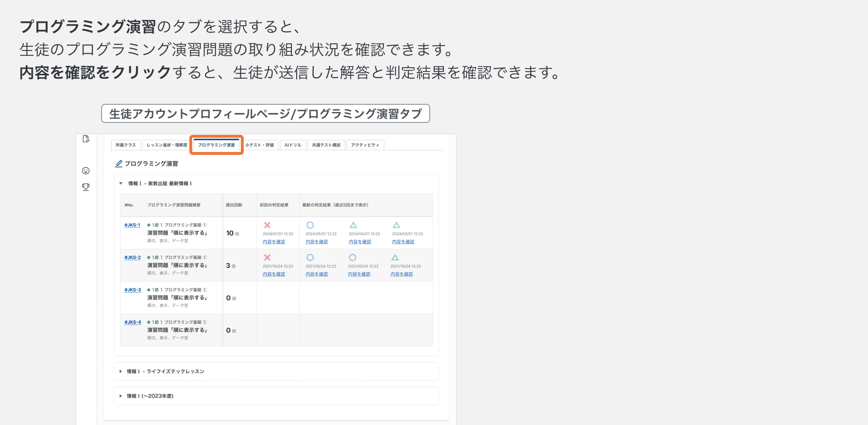The height and width of the screenshot is (425, 868).
Task: Click the プログラミング演習問題概要 column header
Action: (174, 205)
